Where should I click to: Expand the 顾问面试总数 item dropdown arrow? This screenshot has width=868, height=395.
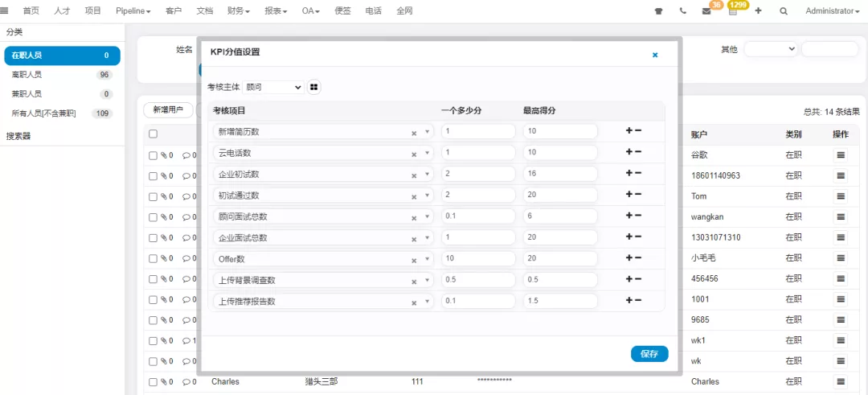pos(427,218)
